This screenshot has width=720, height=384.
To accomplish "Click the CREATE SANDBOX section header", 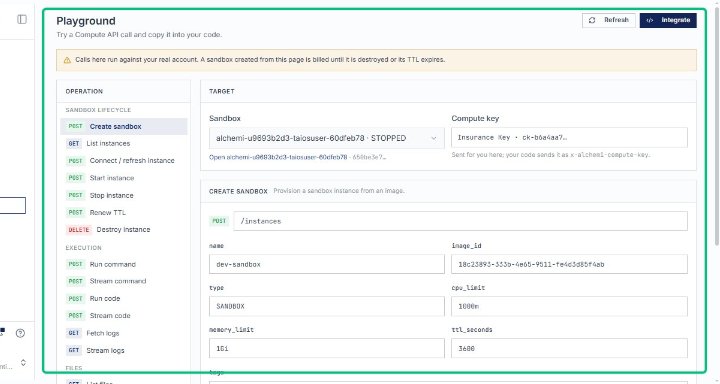I will click(238, 191).
